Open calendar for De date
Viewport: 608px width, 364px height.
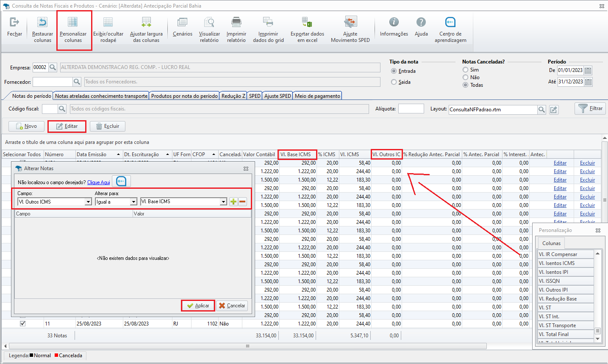coord(588,70)
